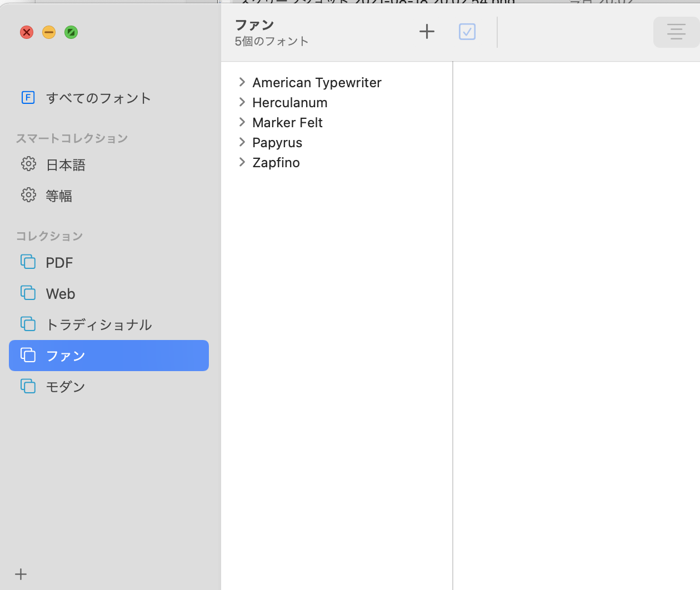Open the 日本語 smart collection
700x590 pixels.
pos(66,165)
